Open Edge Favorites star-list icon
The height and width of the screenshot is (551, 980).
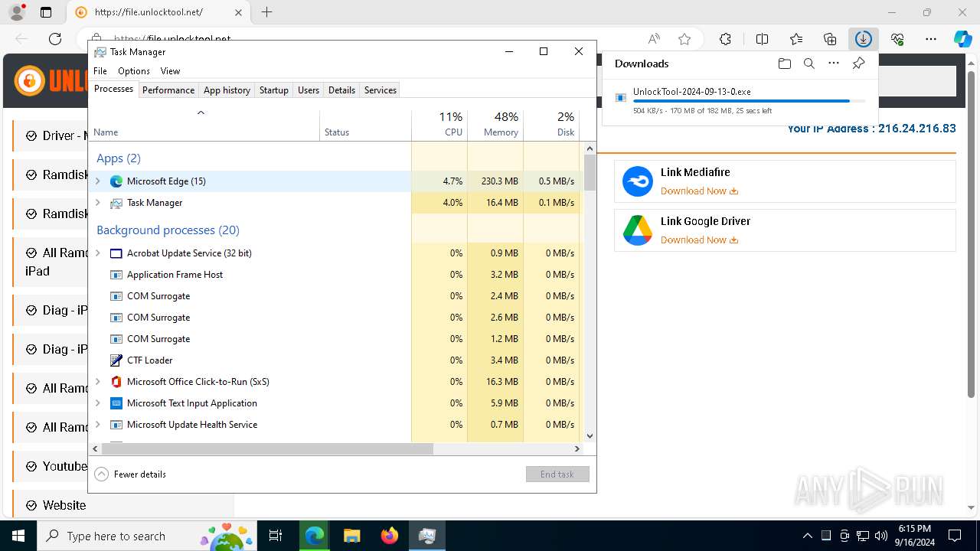(796, 39)
